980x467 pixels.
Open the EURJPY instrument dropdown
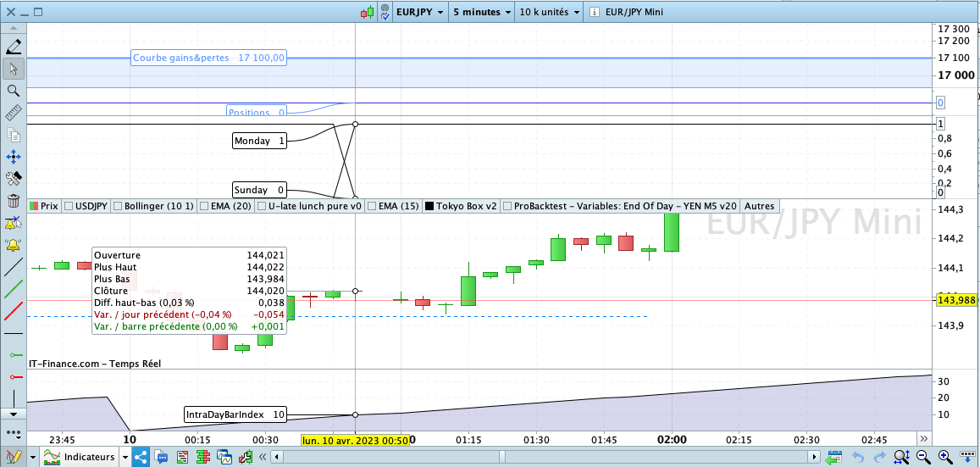pyautogui.click(x=421, y=12)
